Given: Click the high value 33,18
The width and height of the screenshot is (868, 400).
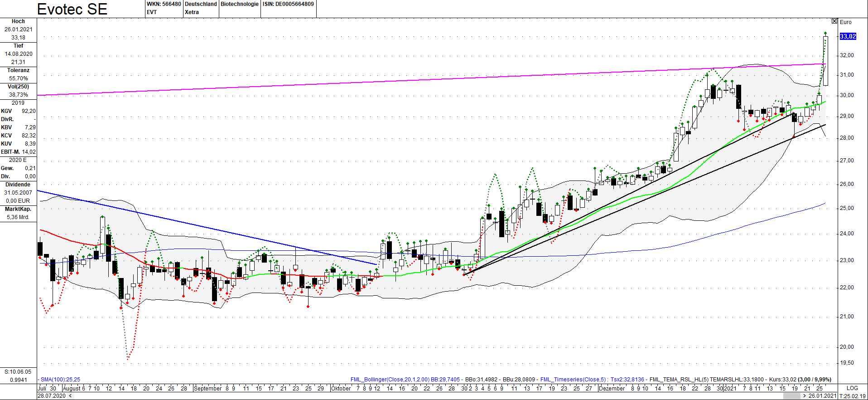Looking at the screenshot, I should 18,38.
